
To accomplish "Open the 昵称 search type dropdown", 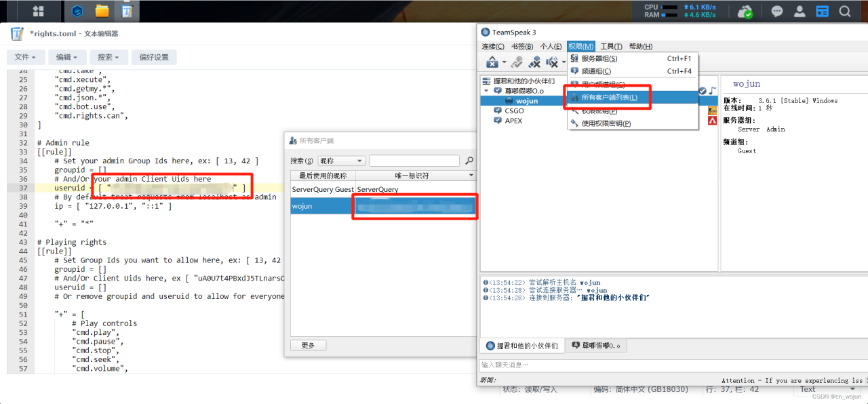I will tap(341, 161).
